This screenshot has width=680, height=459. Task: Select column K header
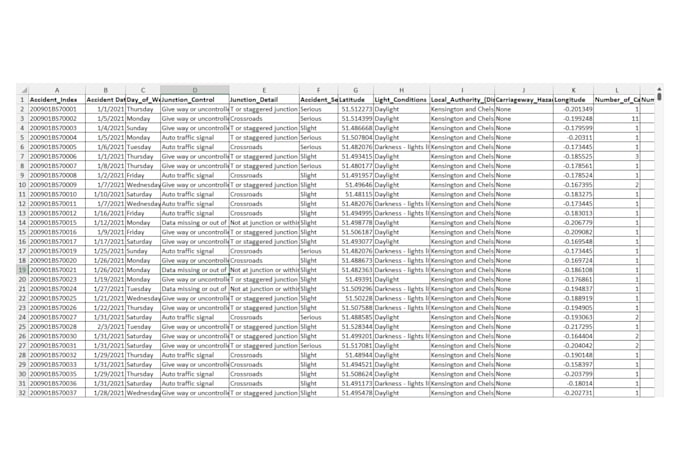point(573,90)
